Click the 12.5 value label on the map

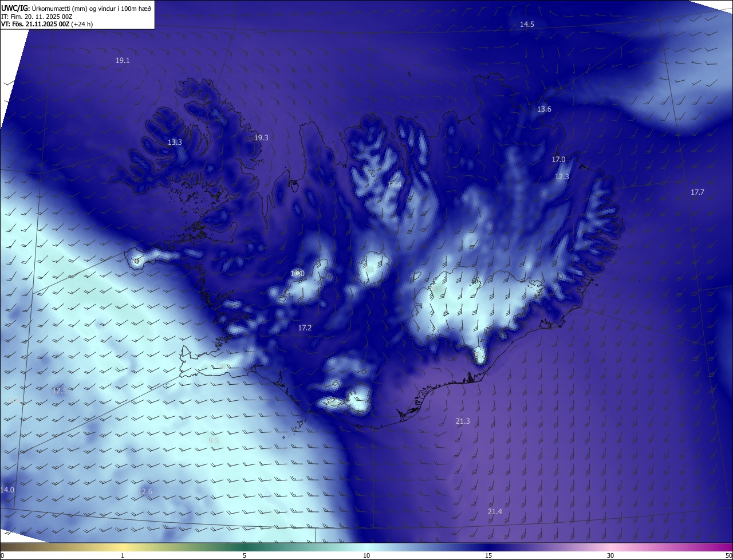click(60, 391)
